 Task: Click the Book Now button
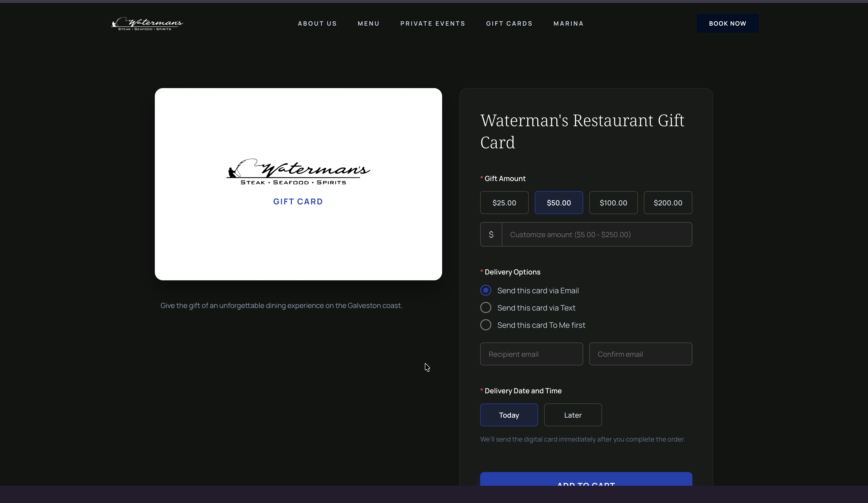(x=727, y=23)
